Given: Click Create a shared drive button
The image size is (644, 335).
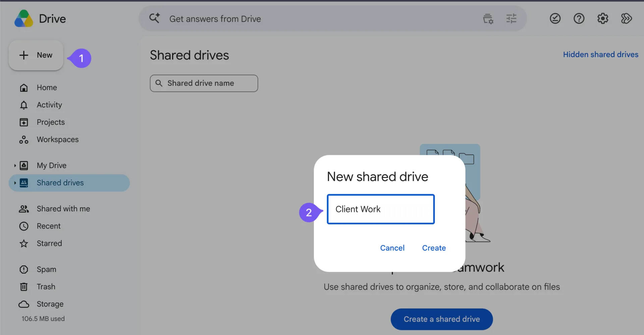Looking at the screenshot, I should pos(441,319).
